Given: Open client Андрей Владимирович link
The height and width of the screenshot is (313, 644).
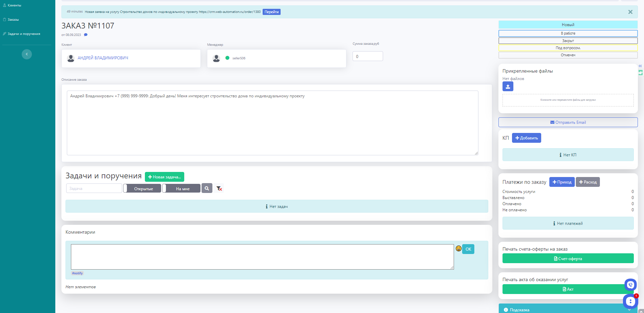Looking at the screenshot, I should point(103,58).
